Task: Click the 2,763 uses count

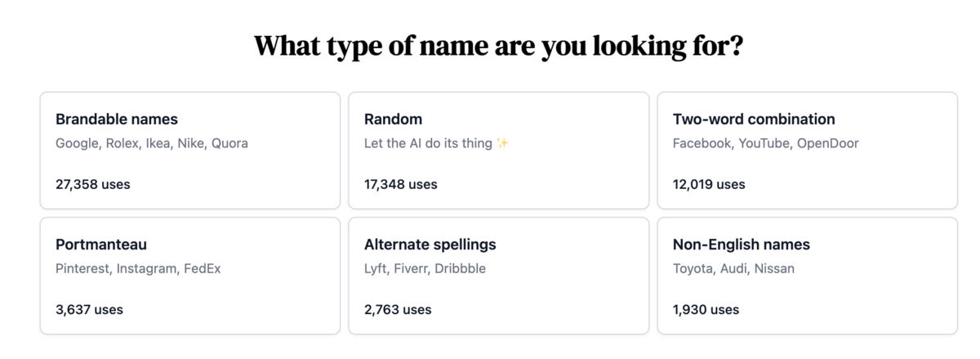Action: 398,309
